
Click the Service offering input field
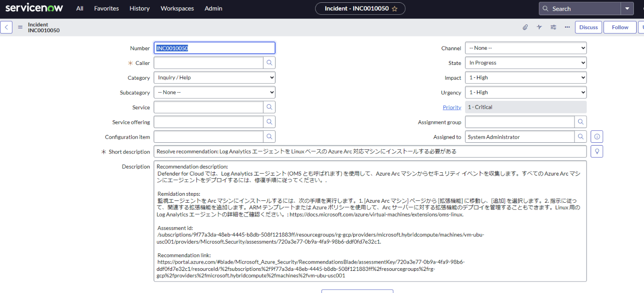pos(208,122)
